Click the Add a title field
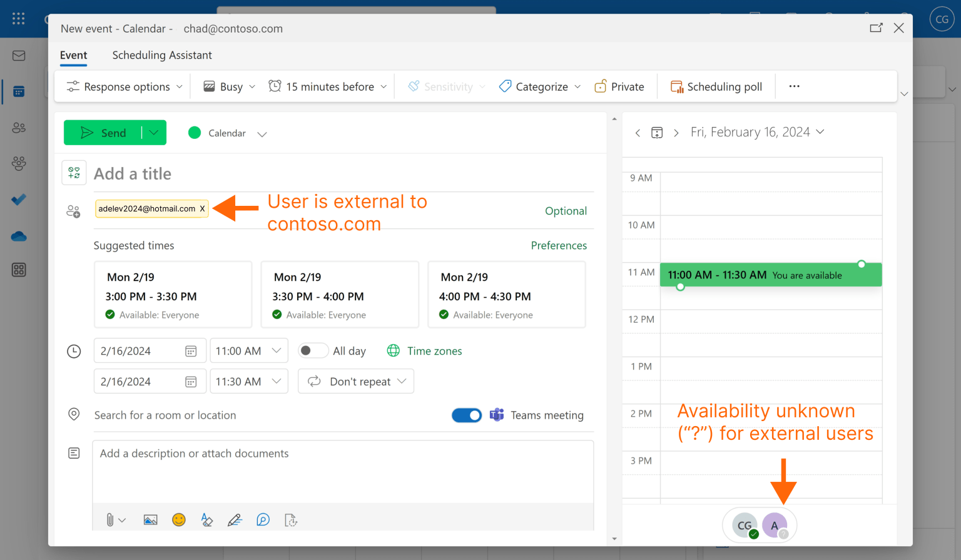 (x=343, y=173)
